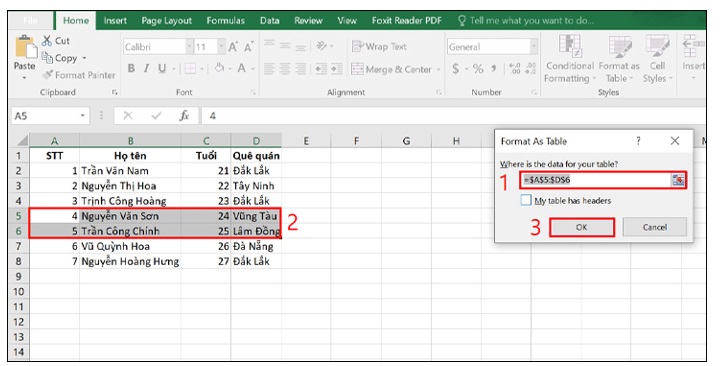Apply Percent Style format
The image size is (721, 366).
478,69
